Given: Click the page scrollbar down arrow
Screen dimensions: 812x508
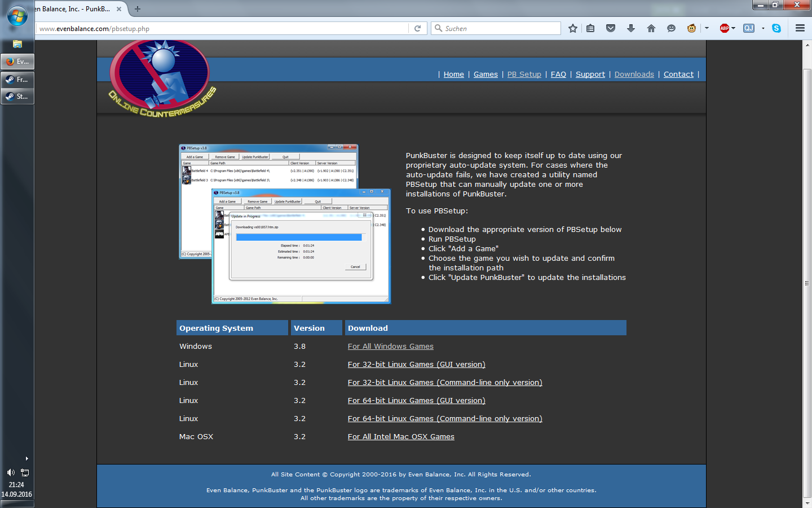Looking at the screenshot, I should pos(807,502).
